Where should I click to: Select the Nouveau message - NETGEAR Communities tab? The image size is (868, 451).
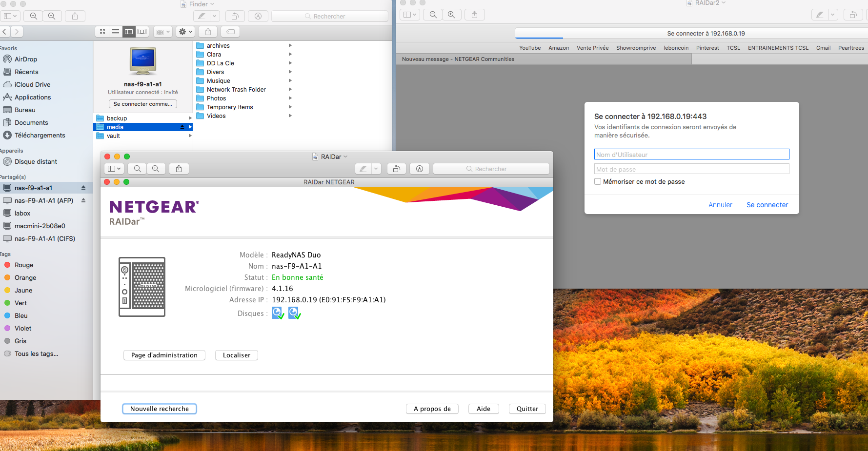point(544,59)
